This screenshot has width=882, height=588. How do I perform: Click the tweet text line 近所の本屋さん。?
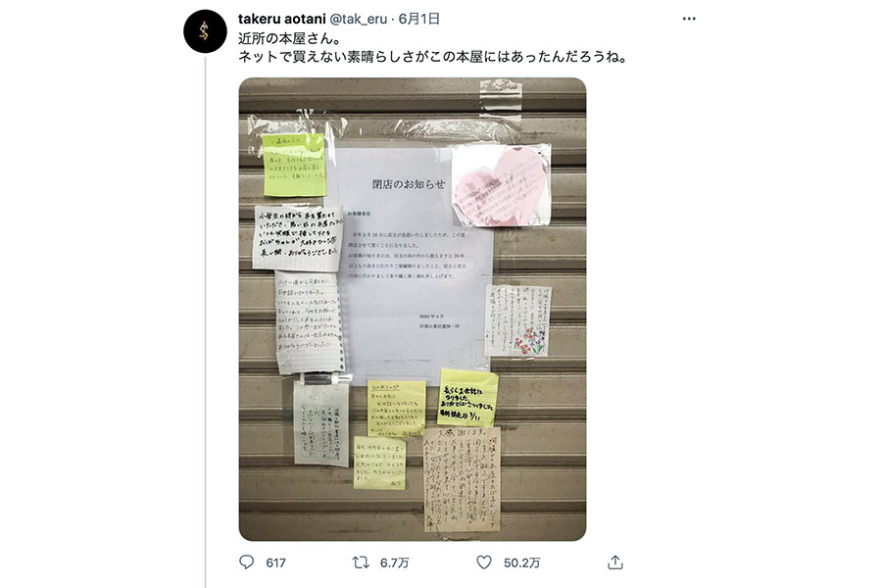[290, 38]
